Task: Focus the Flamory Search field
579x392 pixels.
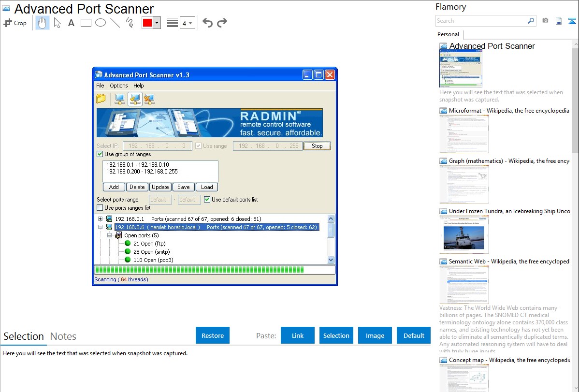Action: pos(481,21)
